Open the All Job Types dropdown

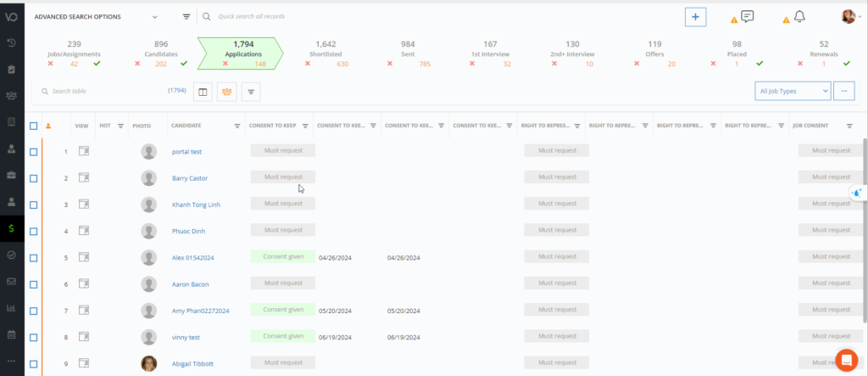point(792,91)
